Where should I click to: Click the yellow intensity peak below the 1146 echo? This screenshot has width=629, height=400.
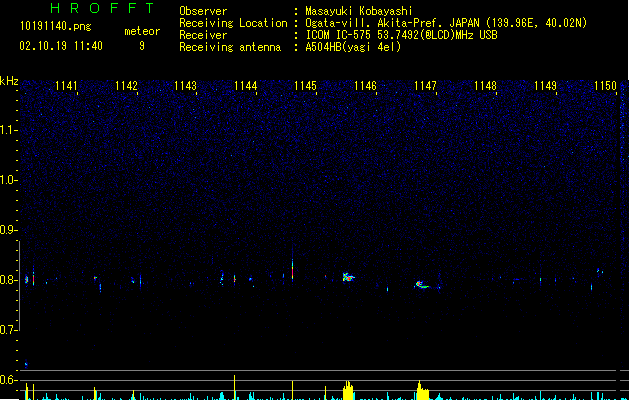(x=348, y=390)
